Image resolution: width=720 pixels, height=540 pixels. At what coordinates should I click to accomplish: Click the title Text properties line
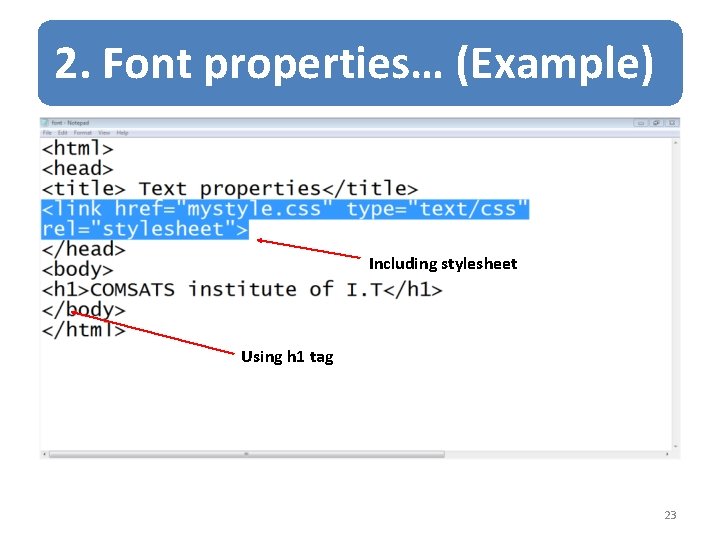click(x=230, y=189)
